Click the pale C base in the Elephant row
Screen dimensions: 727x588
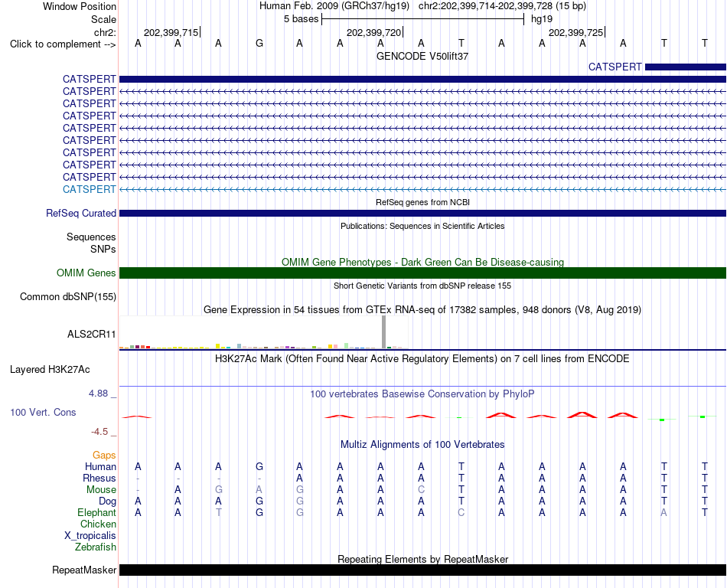coord(461,512)
